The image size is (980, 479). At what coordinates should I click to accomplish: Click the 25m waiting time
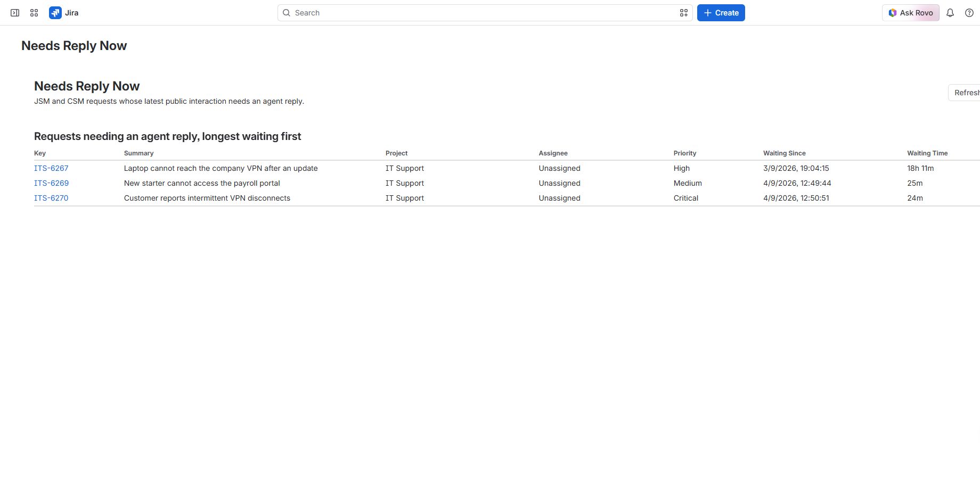pos(915,183)
